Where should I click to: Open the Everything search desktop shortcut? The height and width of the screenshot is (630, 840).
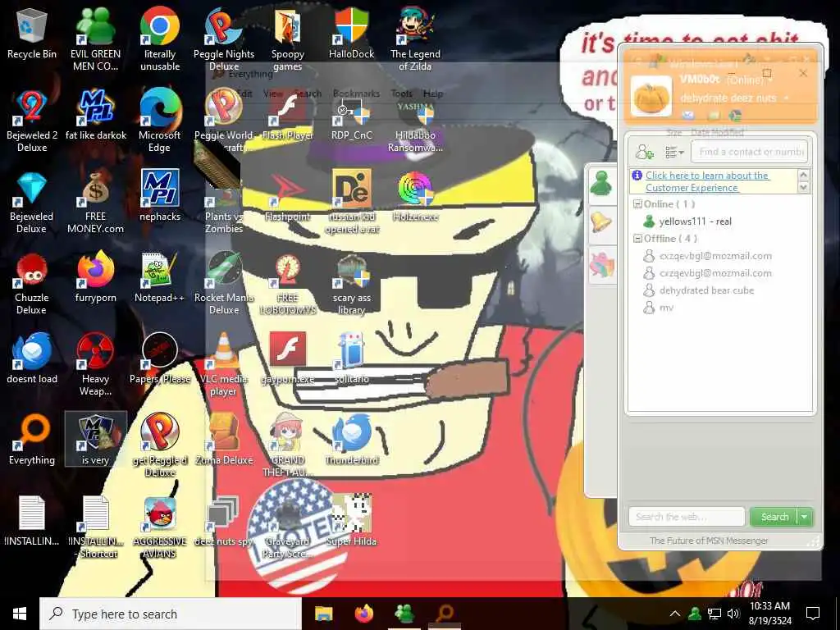click(32, 441)
